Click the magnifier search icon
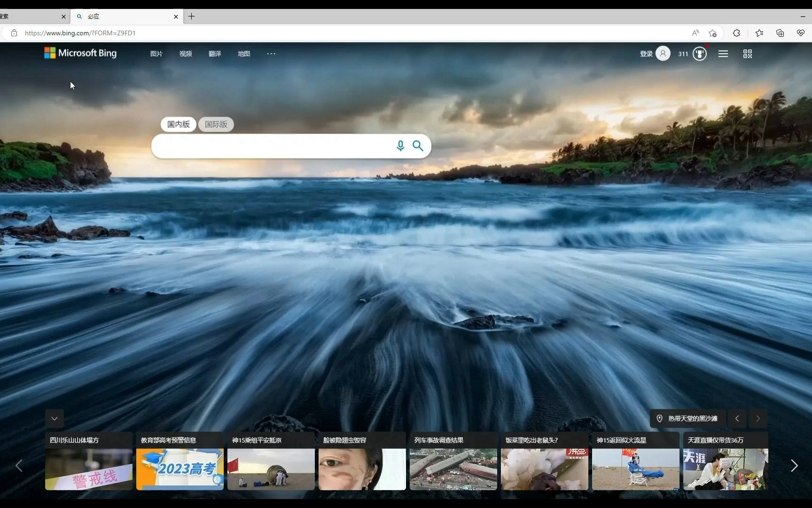This screenshot has width=812, height=508. 418,146
